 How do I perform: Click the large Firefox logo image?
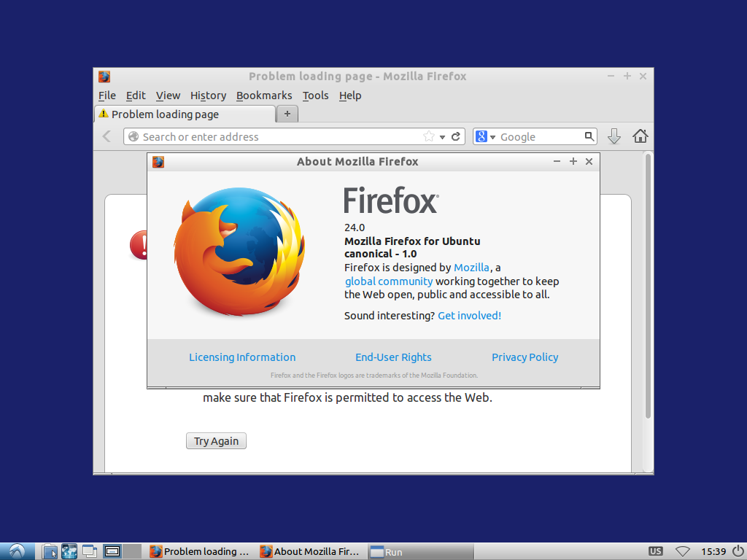239,252
